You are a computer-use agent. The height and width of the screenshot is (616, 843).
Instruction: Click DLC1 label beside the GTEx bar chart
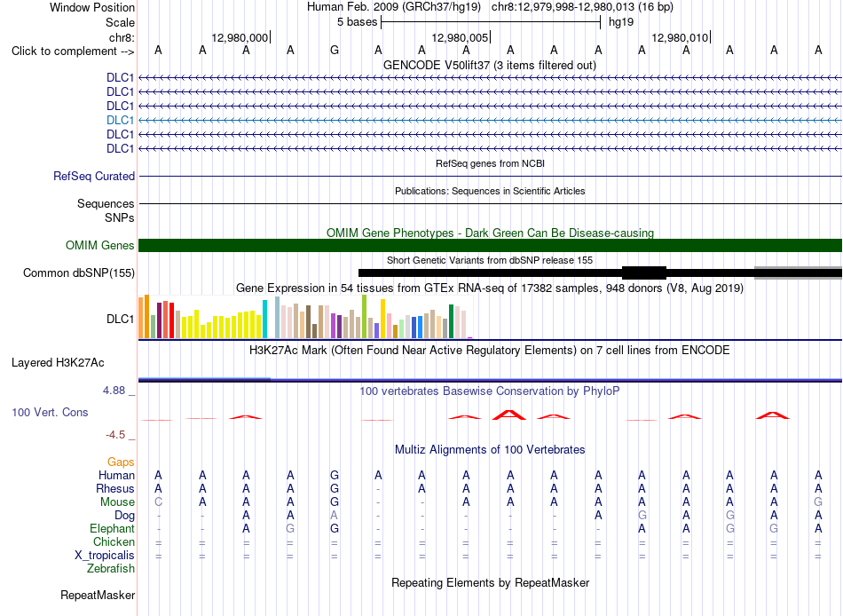coord(120,319)
